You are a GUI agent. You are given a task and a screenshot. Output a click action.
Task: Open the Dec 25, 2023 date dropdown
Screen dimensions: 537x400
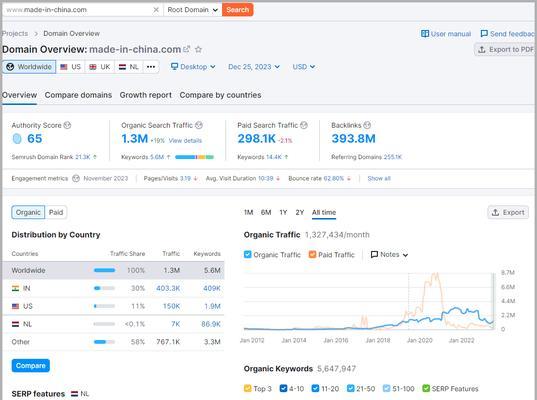(x=254, y=67)
